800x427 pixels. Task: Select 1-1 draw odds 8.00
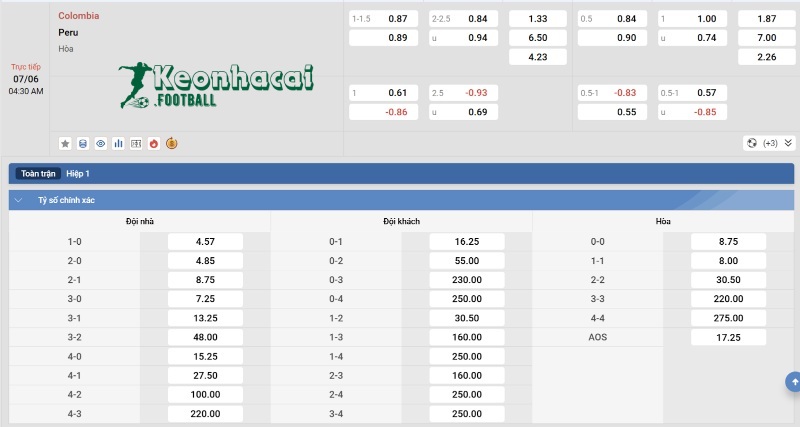pyautogui.click(x=728, y=259)
